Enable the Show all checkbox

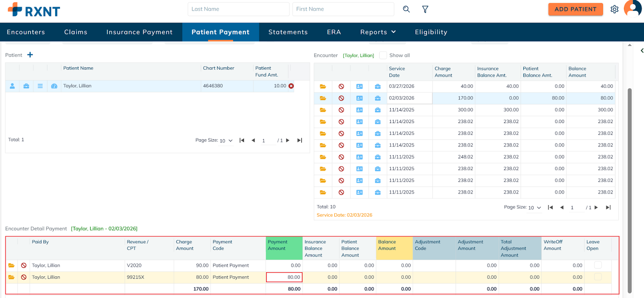[383, 55]
